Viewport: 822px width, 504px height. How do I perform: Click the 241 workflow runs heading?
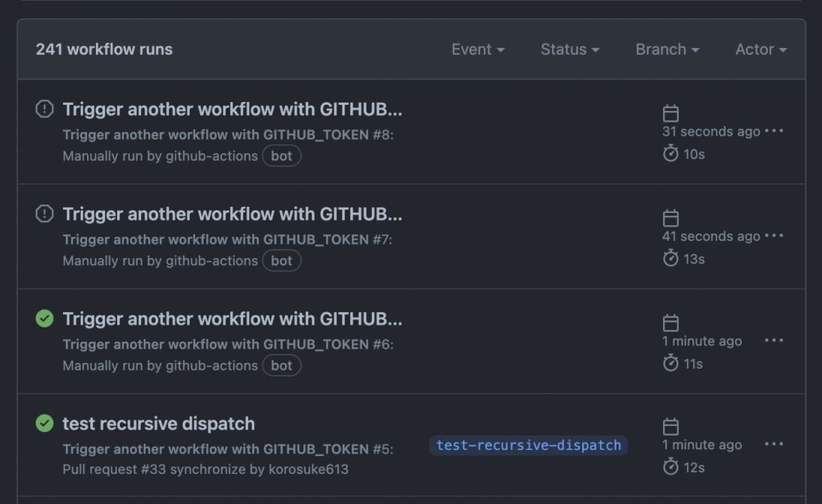coord(104,49)
